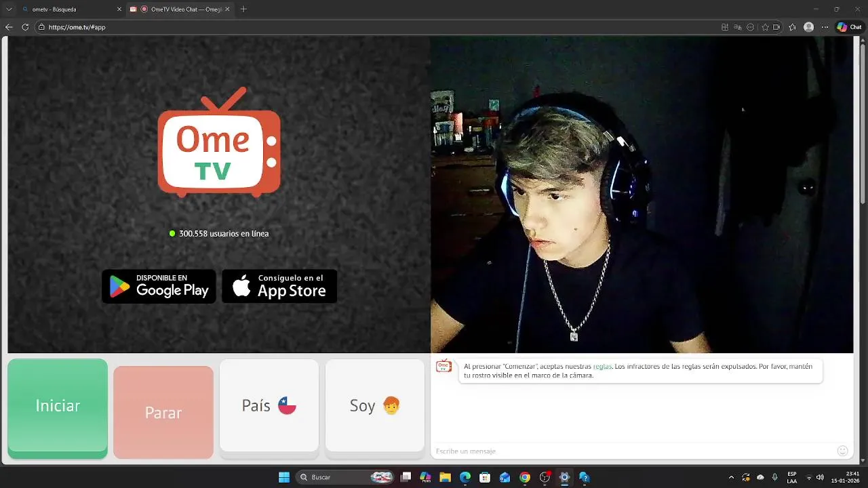Show hidden system tray icons

(731, 477)
